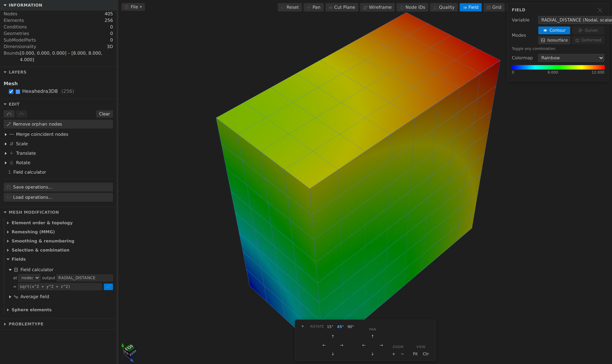Collapse the navigation control panel triangle
Screen dimensions: 612x364
[x=302, y=327]
